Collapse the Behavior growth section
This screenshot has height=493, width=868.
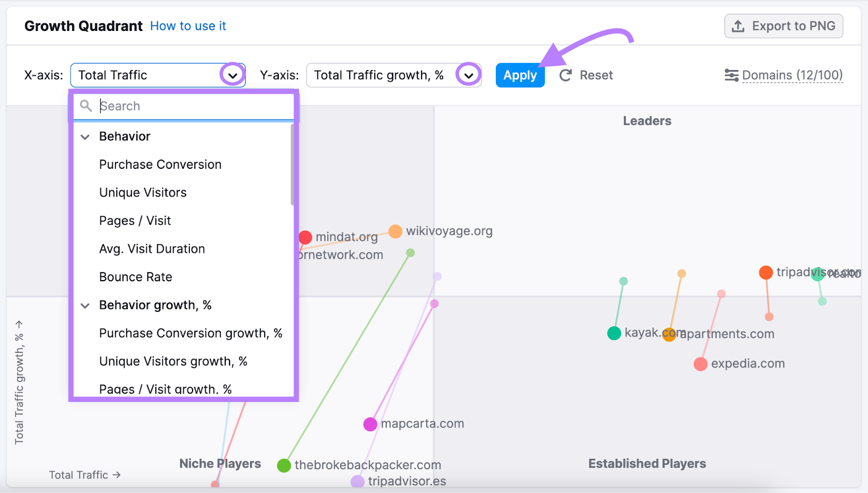pos(85,305)
